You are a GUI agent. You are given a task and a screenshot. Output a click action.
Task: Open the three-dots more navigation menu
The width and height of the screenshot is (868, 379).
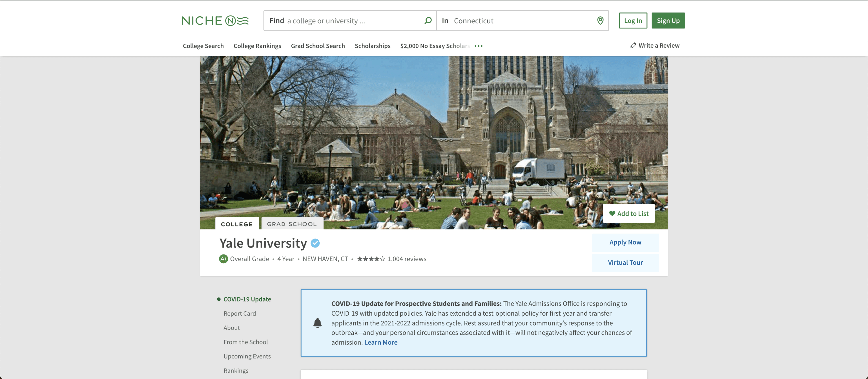[x=479, y=46]
